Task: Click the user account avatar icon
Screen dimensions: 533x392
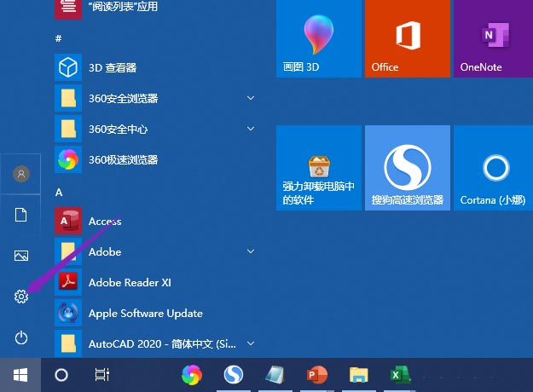Action: (21, 174)
